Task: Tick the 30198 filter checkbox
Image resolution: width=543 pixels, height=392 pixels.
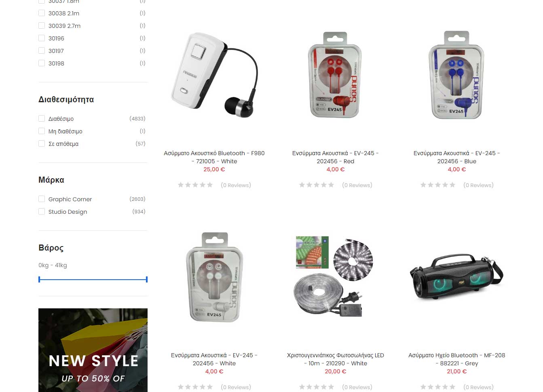Action: (41, 63)
